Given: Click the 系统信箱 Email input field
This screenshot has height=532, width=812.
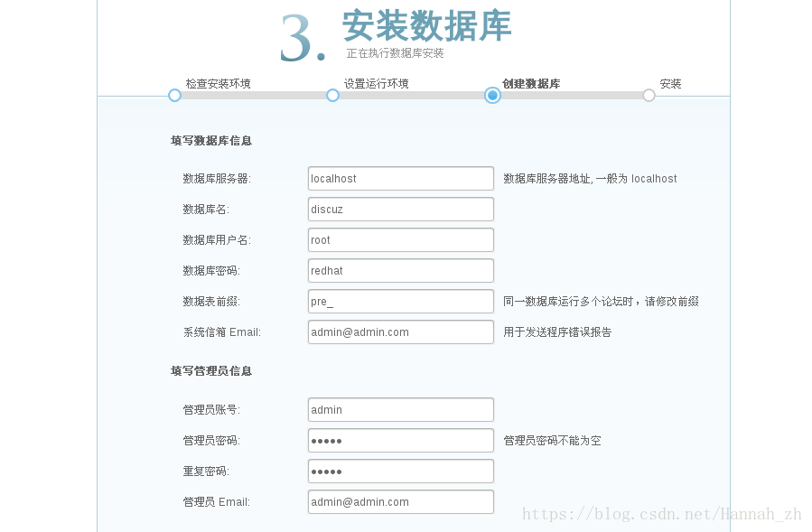Looking at the screenshot, I should [401, 332].
